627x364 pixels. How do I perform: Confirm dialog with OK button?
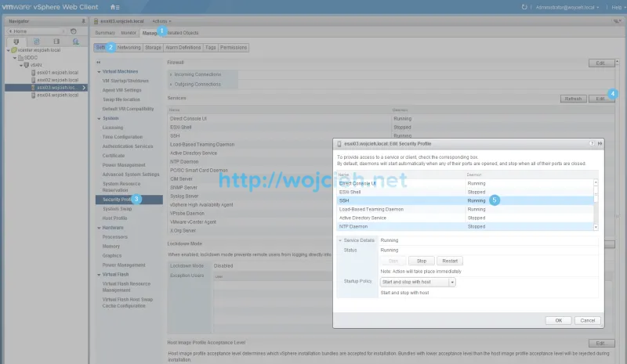(x=558, y=320)
